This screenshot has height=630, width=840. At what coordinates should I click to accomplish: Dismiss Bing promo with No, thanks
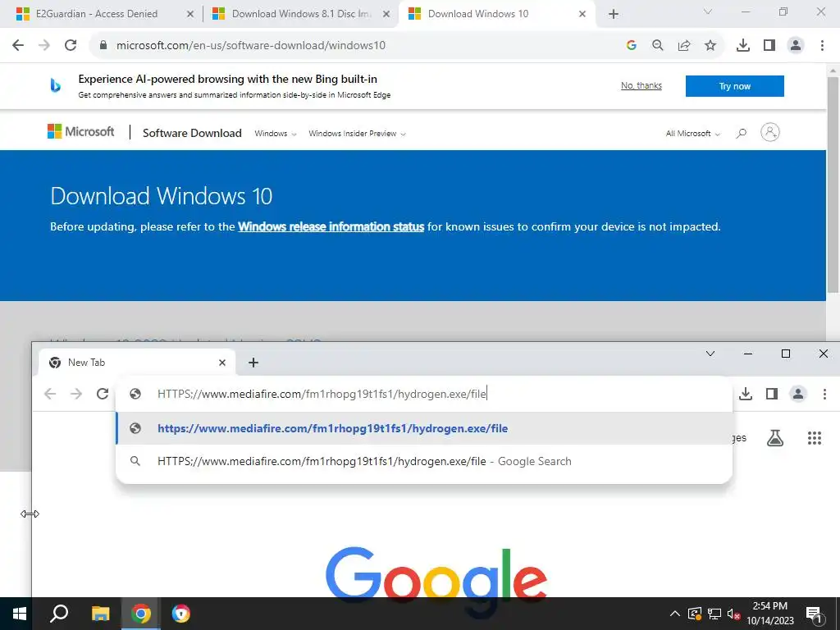pos(641,85)
